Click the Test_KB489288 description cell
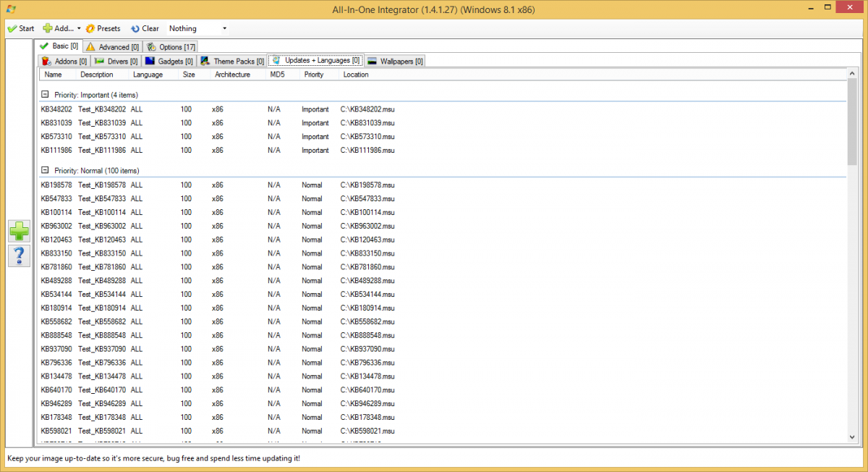 (102, 281)
